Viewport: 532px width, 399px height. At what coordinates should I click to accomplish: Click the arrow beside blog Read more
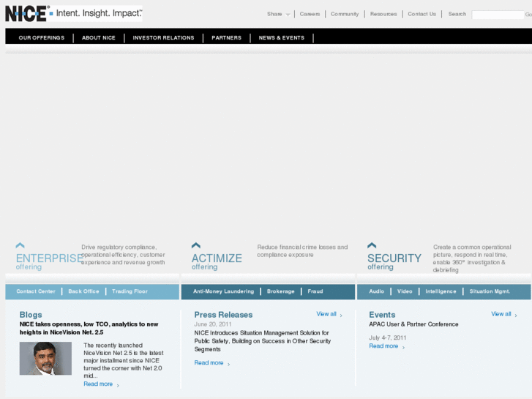coord(118,385)
